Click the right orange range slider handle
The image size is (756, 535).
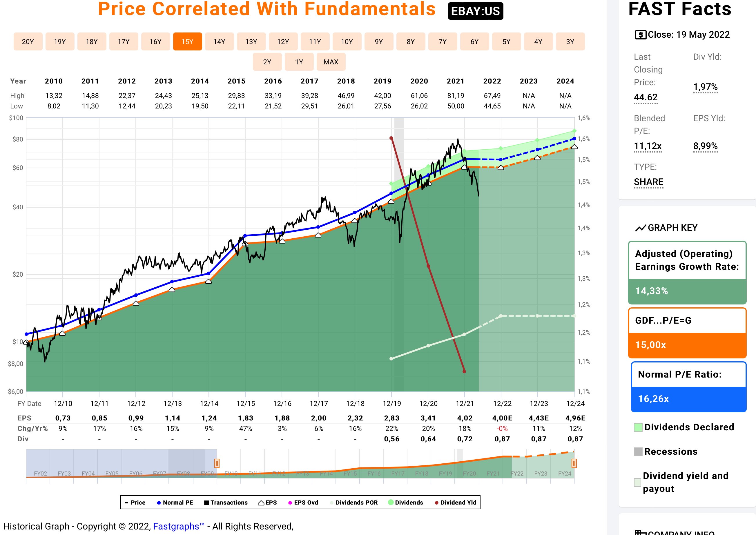coord(574,463)
